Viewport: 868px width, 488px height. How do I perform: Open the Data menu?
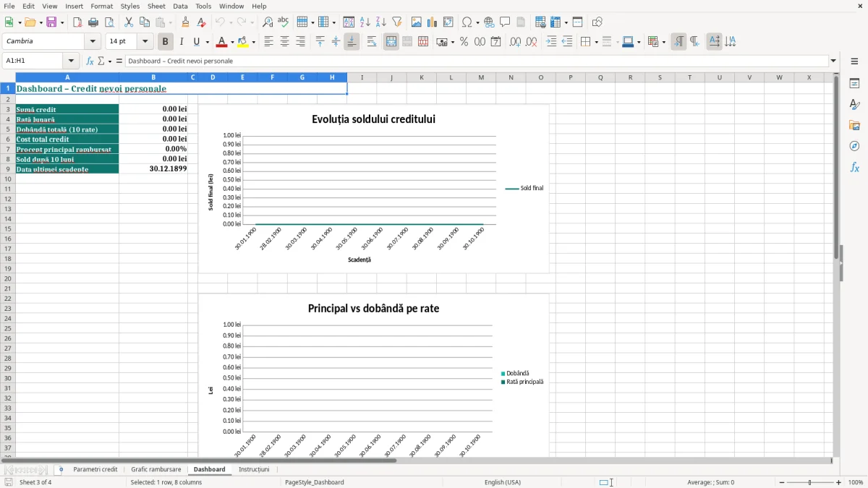[x=180, y=6]
